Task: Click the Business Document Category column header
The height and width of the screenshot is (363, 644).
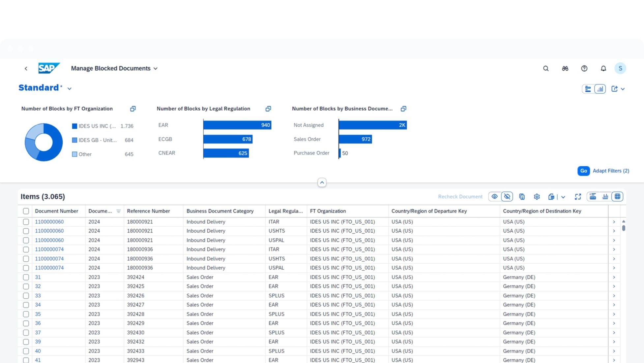Action: 220,211
